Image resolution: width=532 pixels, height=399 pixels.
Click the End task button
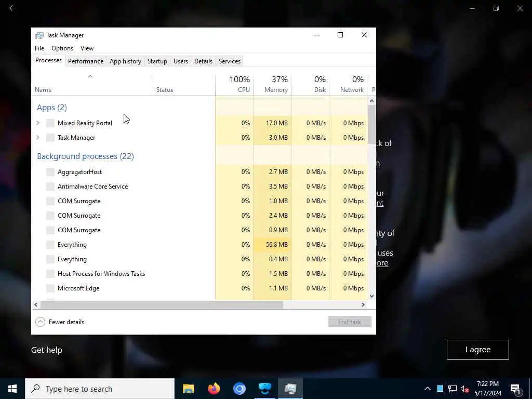[350, 322]
